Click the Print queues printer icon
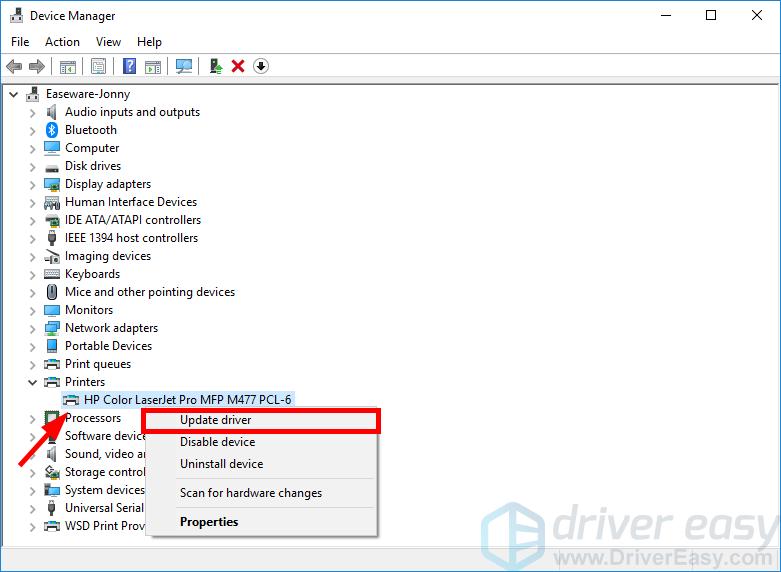Viewport: 781px width, 572px height. tap(52, 364)
